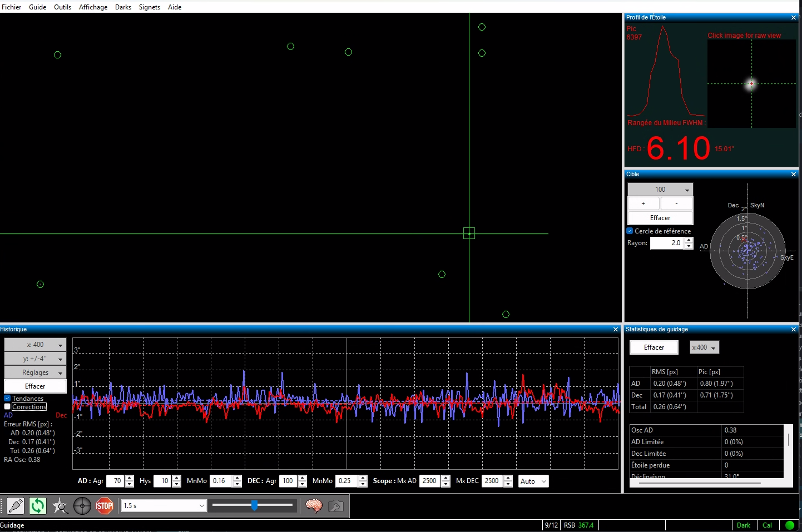This screenshot has height=532, width=802.
Task: Increase the Rayon value
Action: 689,240
